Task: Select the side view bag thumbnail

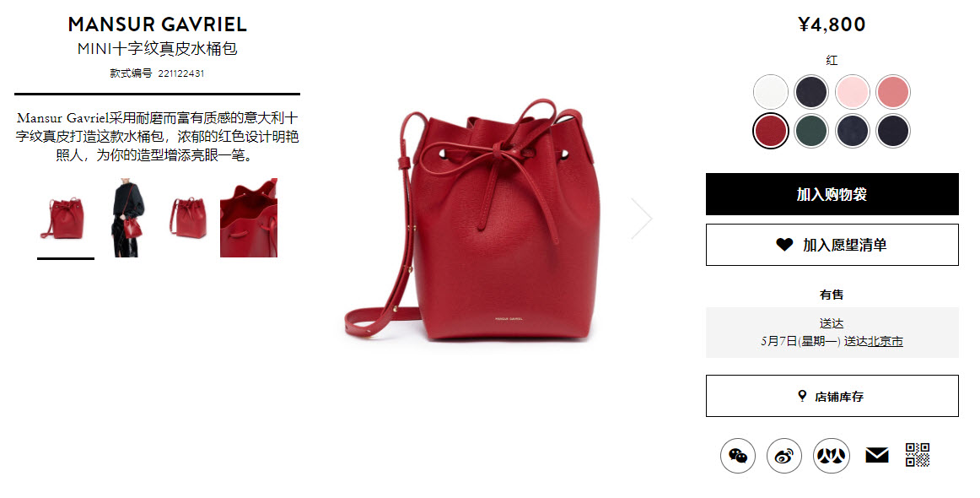Action: [188, 218]
